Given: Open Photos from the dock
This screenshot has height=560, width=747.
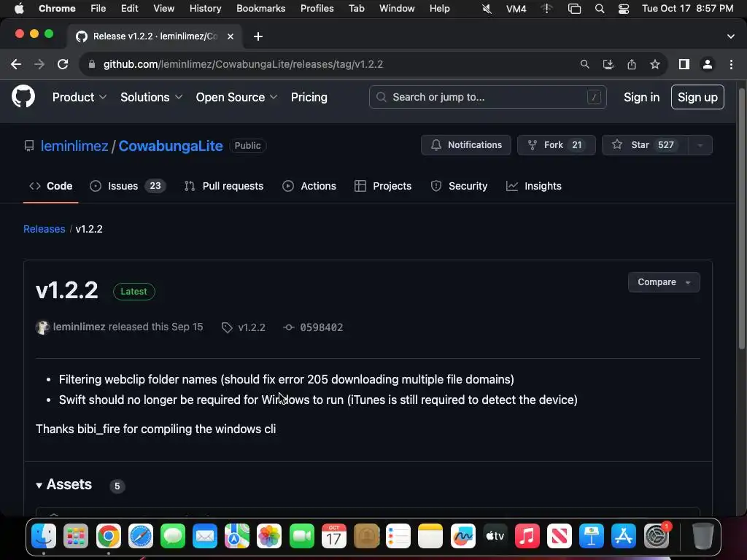Looking at the screenshot, I should 269,536.
